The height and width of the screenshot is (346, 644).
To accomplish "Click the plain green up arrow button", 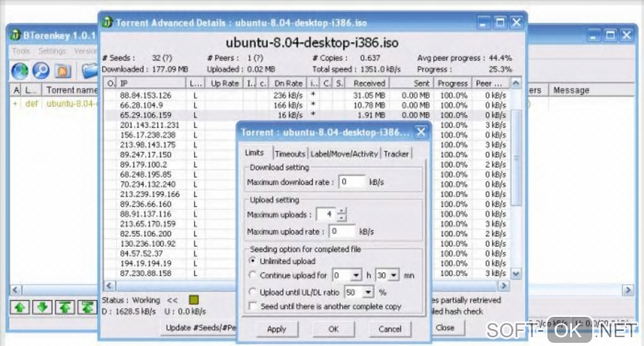I will (x=20, y=307).
